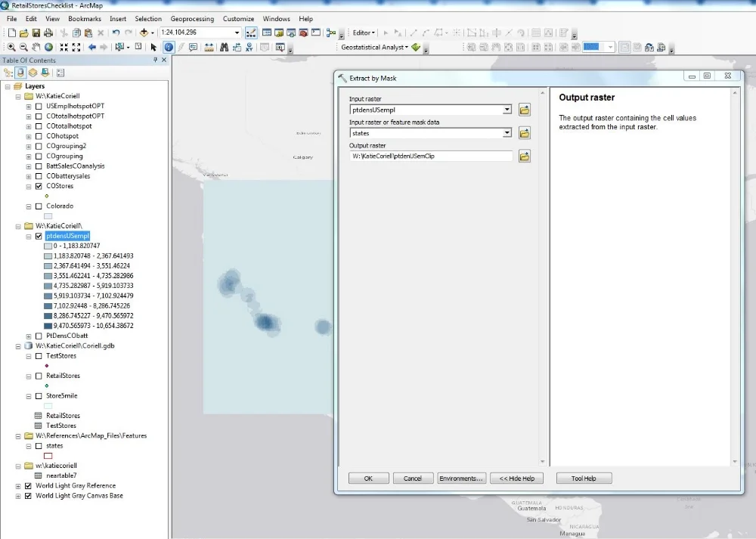
Task: Select the Zoom In tool
Action: [x=11, y=47]
